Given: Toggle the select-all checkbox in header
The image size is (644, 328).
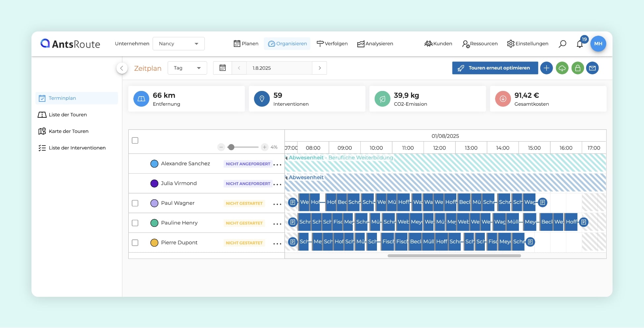Looking at the screenshot, I should click(135, 141).
